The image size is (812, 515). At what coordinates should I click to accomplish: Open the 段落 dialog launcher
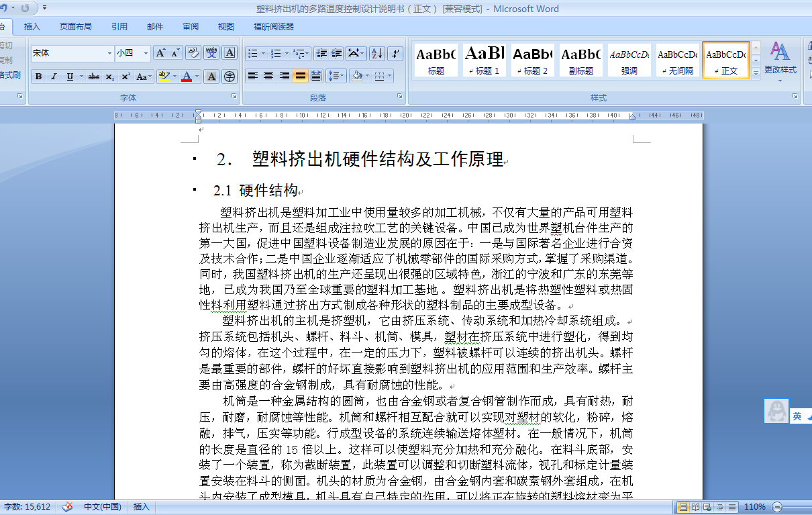pyautogui.click(x=400, y=97)
